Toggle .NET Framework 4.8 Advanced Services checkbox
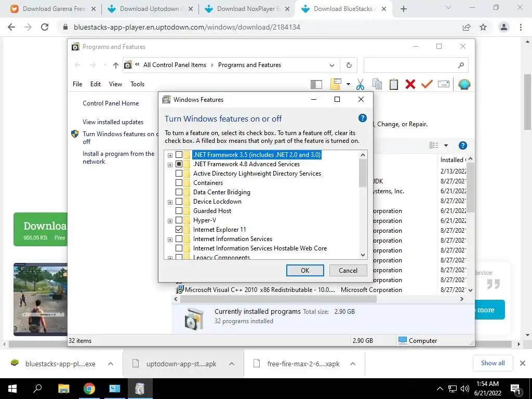 coord(179,164)
